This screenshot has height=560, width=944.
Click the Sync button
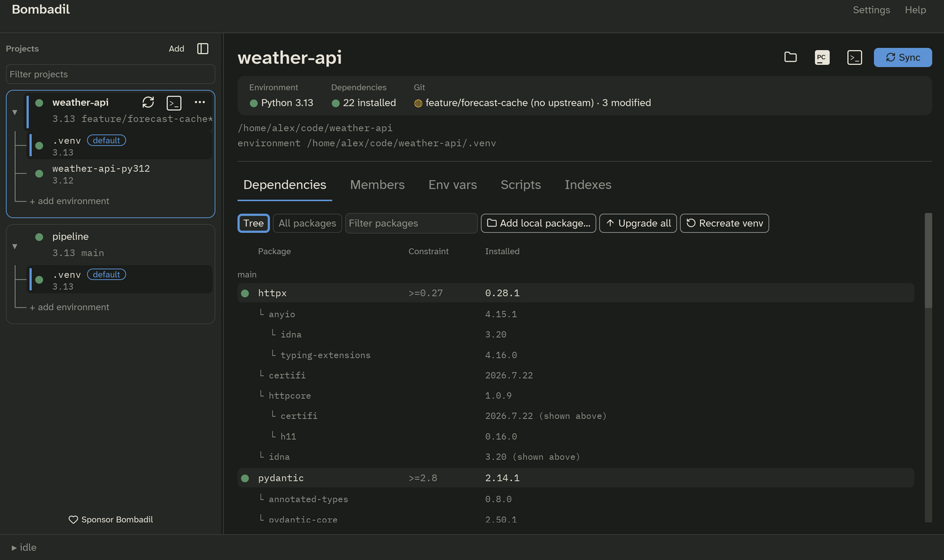coord(903,57)
